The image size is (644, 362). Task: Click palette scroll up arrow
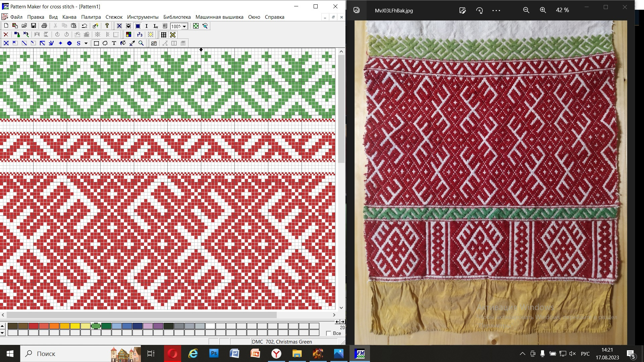2,326
